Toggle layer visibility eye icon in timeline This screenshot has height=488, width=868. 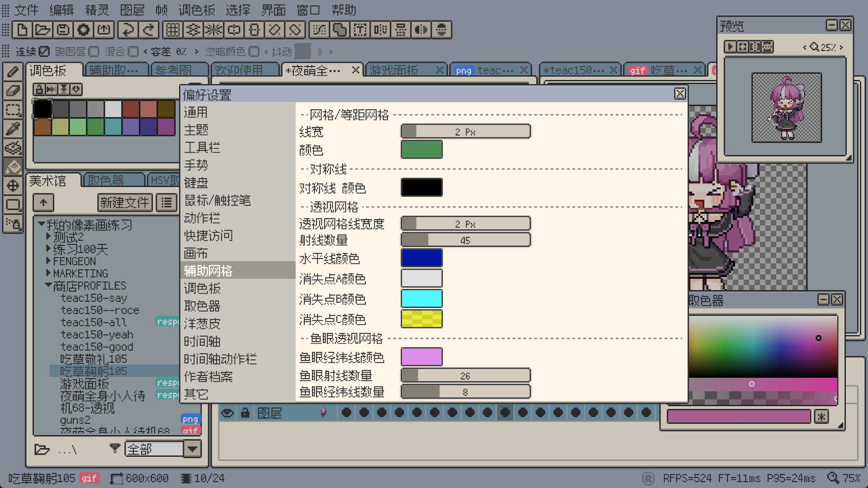pos(227,413)
